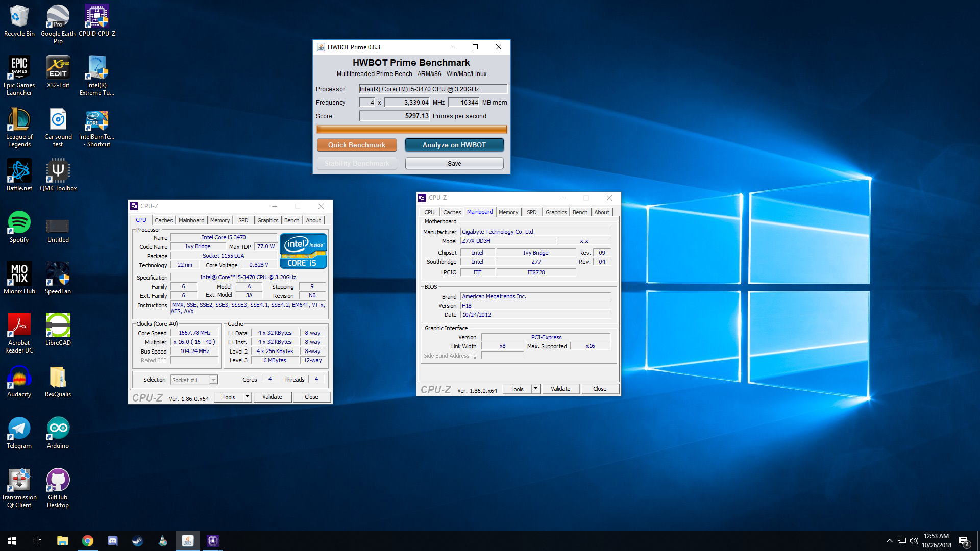Launch Intel Extreme Tuning shortcut
The height and width of the screenshot is (551, 980).
pyautogui.click(x=97, y=76)
